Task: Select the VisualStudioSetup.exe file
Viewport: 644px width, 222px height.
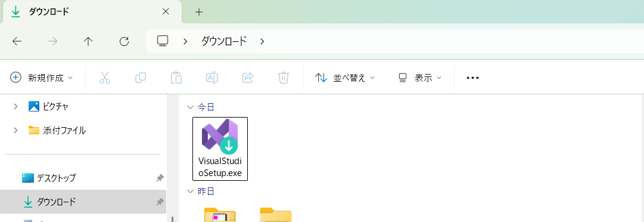Action: point(220,149)
